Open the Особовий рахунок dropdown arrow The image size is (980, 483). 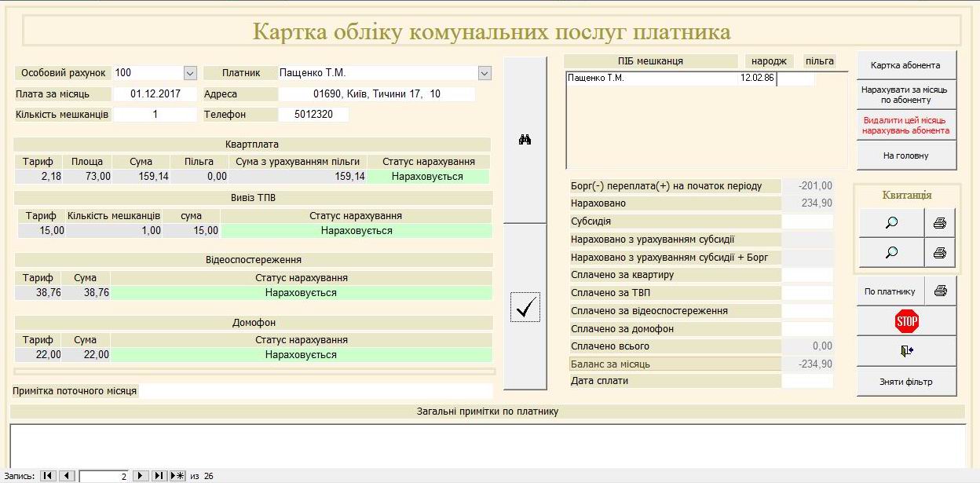pos(190,73)
